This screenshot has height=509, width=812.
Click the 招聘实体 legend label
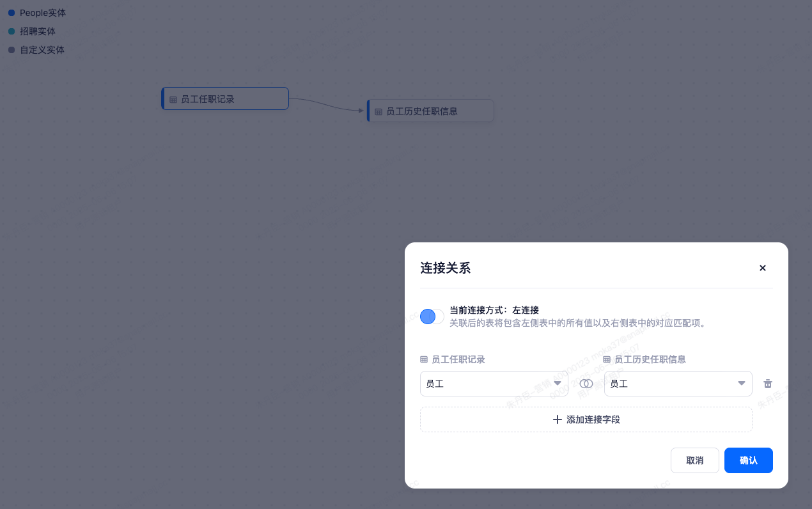coord(38,31)
